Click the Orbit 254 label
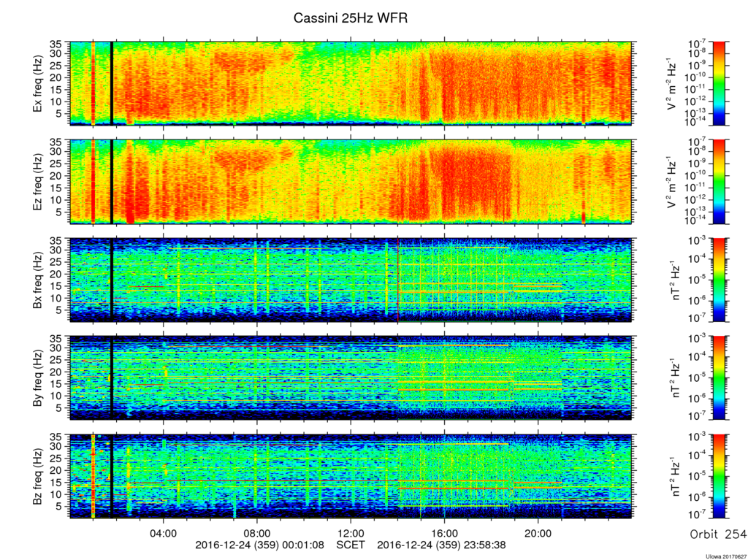748x560 pixels. coord(718,534)
